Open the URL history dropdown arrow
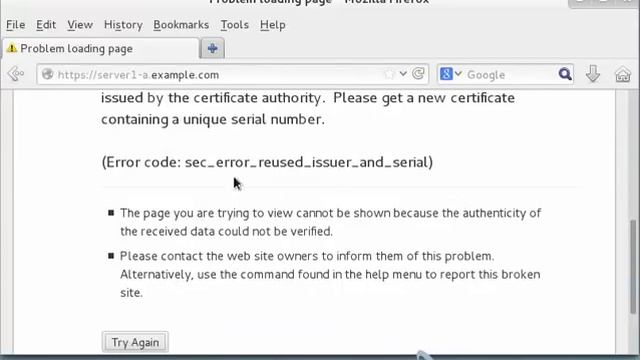This screenshot has width=640, height=360. coord(403,74)
